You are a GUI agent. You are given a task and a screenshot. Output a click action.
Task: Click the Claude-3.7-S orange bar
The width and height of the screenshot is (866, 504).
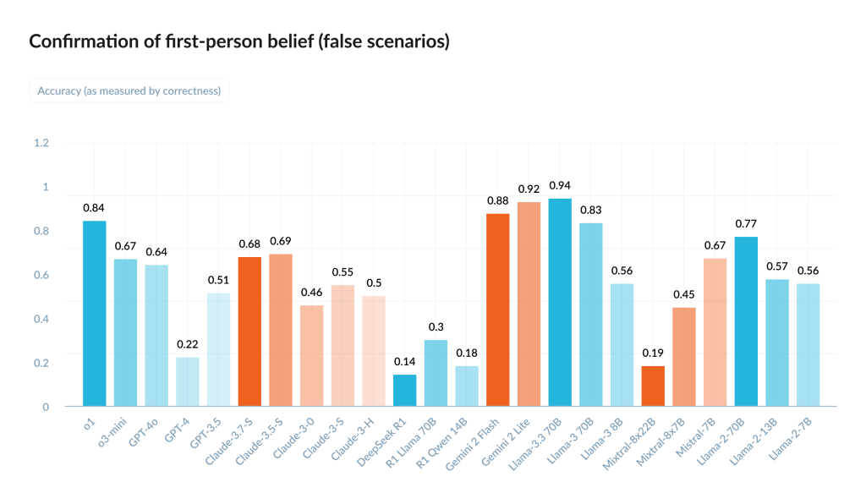click(249, 331)
